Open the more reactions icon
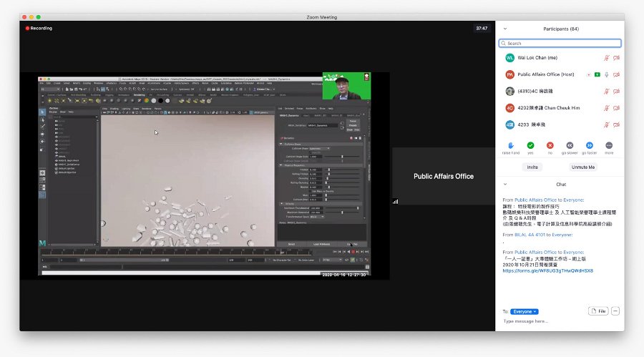The height and width of the screenshot is (357, 644). (609, 145)
